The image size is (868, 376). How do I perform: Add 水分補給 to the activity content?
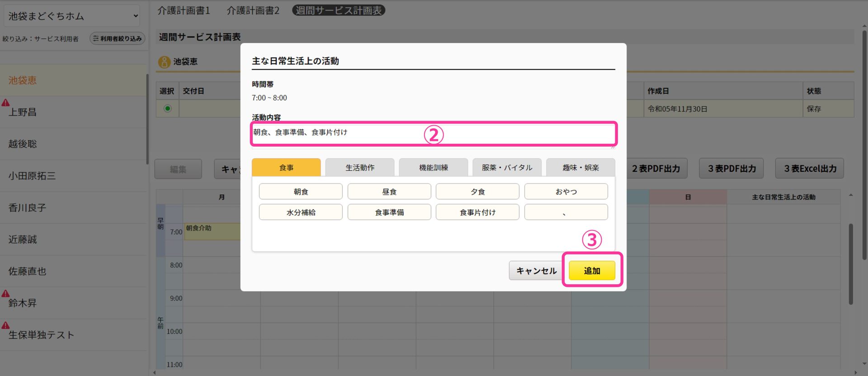click(301, 212)
